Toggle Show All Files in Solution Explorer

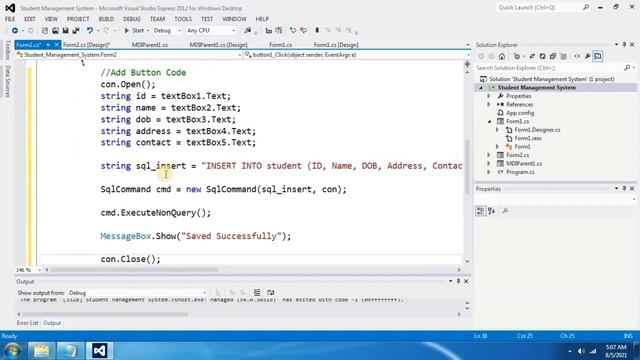tap(564, 56)
